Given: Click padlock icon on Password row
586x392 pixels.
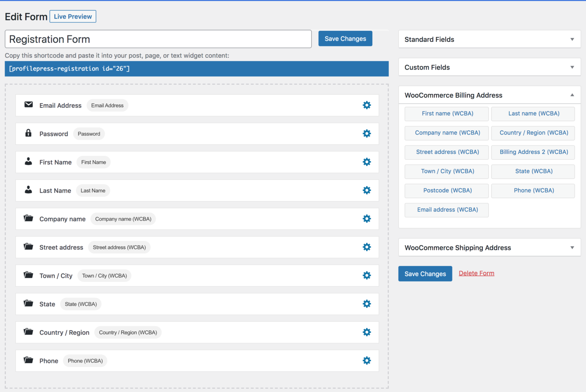Looking at the screenshot, I should (x=29, y=133).
